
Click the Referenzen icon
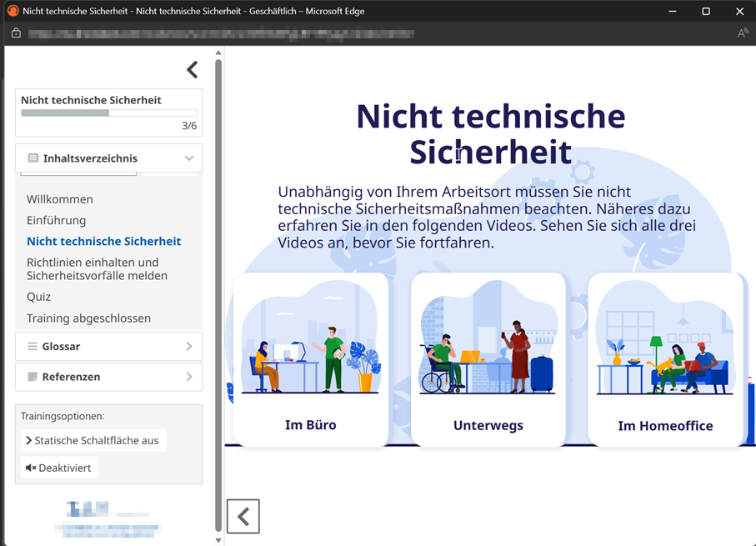point(33,376)
